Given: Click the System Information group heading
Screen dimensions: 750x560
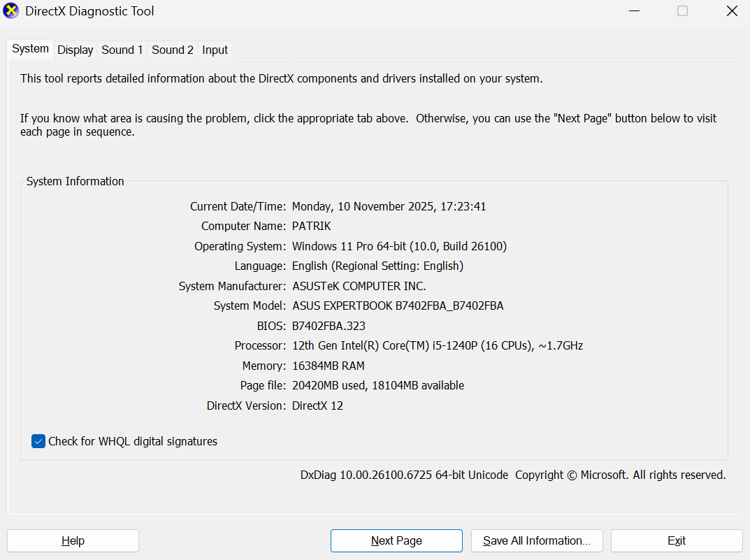Looking at the screenshot, I should click(x=75, y=181).
